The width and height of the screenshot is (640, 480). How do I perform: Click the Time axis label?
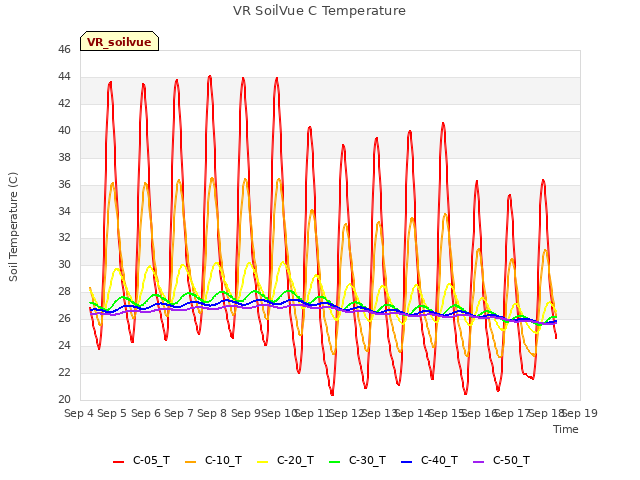tap(565, 429)
